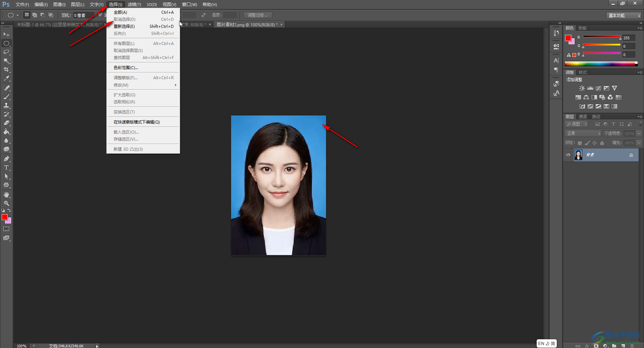Toggle the layer filter switch in Layers panel
The width and height of the screenshot is (644, 348).
(640, 124)
